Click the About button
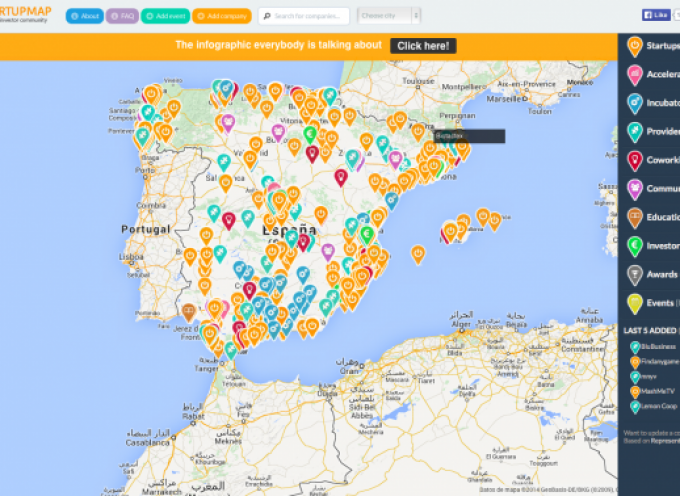Screen dimensions: 680x496 tap(85, 16)
